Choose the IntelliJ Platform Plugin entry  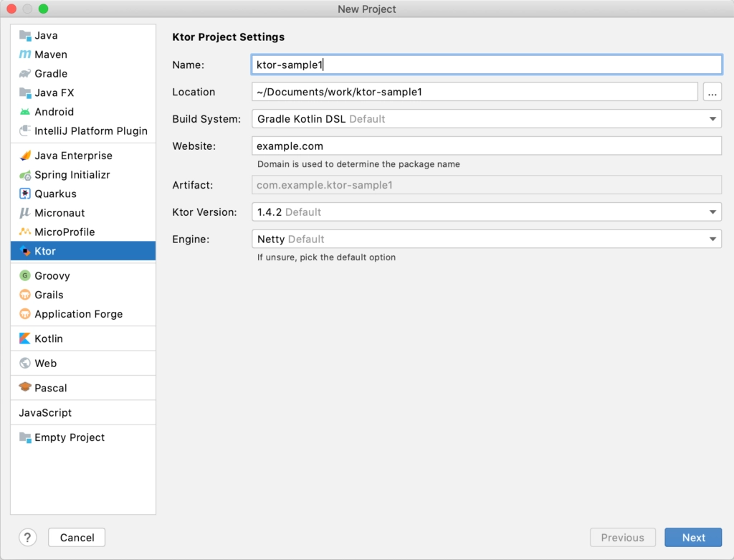[83, 130]
